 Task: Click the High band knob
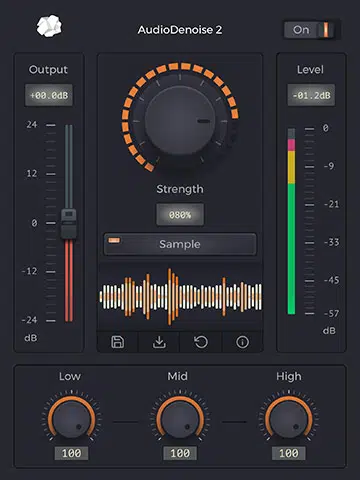(x=289, y=419)
